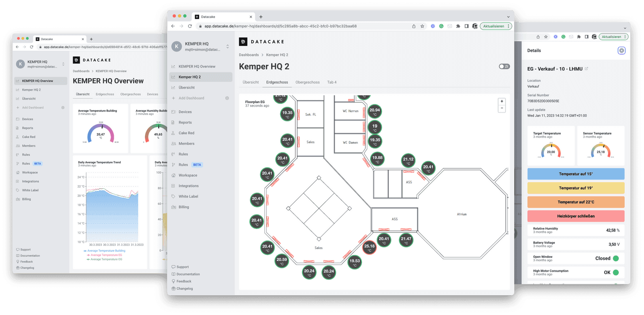Viewport: 644px width, 315px height.
Task: Zoom out of the floorplan with the minus button
Action: (x=502, y=108)
